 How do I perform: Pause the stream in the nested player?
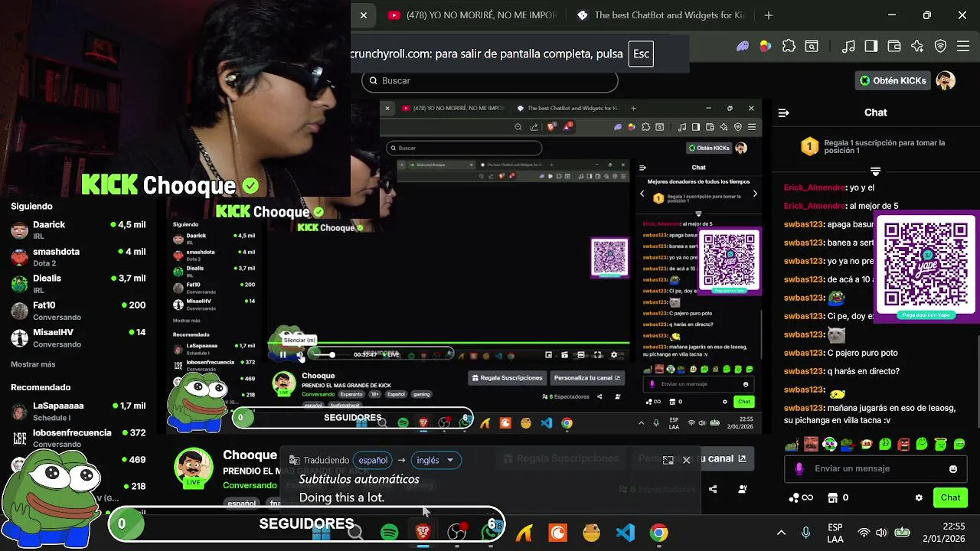click(x=283, y=354)
